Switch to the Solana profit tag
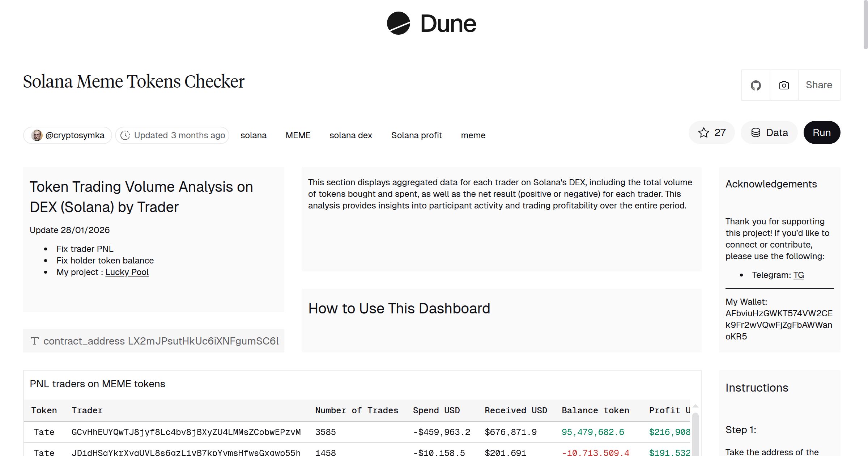This screenshot has height=456, width=868. pyautogui.click(x=416, y=135)
